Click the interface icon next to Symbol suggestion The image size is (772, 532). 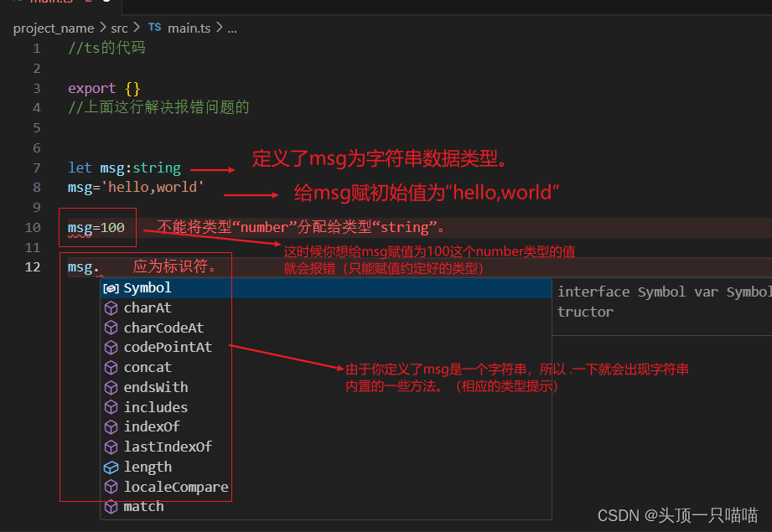click(x=111, y=287)
